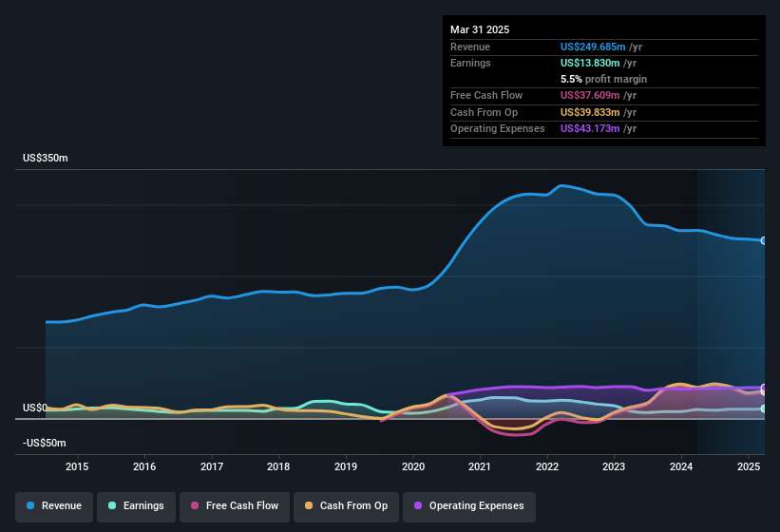The width and height of the screenshot is (780, 532).
Task: Click the US$0 y-axis label
Action: point(35,408)
